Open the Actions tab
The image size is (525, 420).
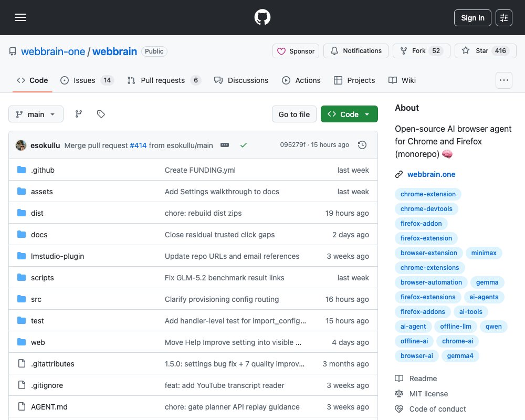[301, 80]
